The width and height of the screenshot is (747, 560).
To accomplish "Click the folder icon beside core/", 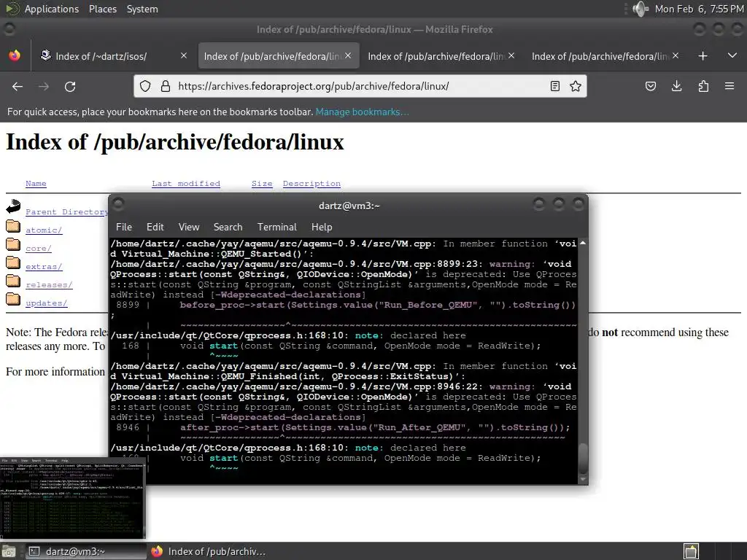I will pos(13,244).
